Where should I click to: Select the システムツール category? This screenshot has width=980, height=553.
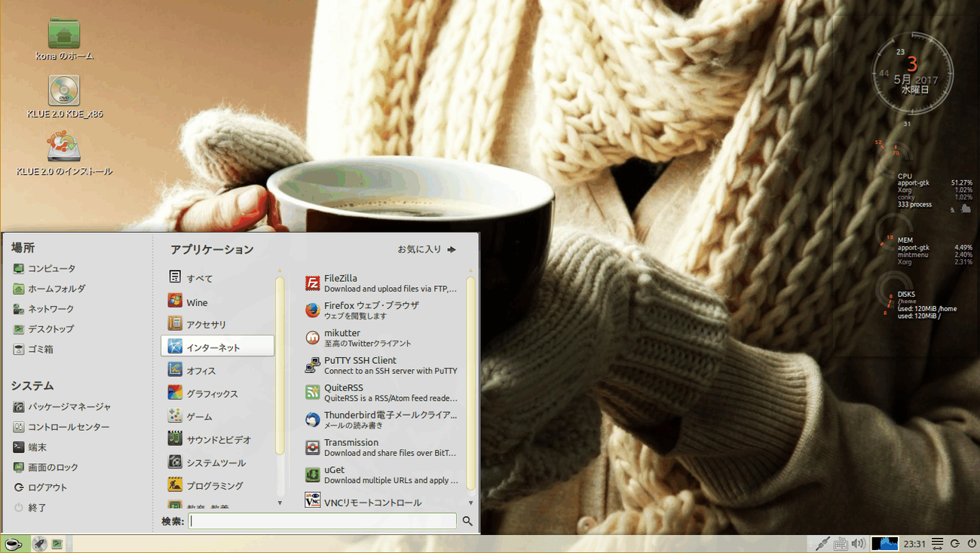pyautogui.click(x=218, y=463)
